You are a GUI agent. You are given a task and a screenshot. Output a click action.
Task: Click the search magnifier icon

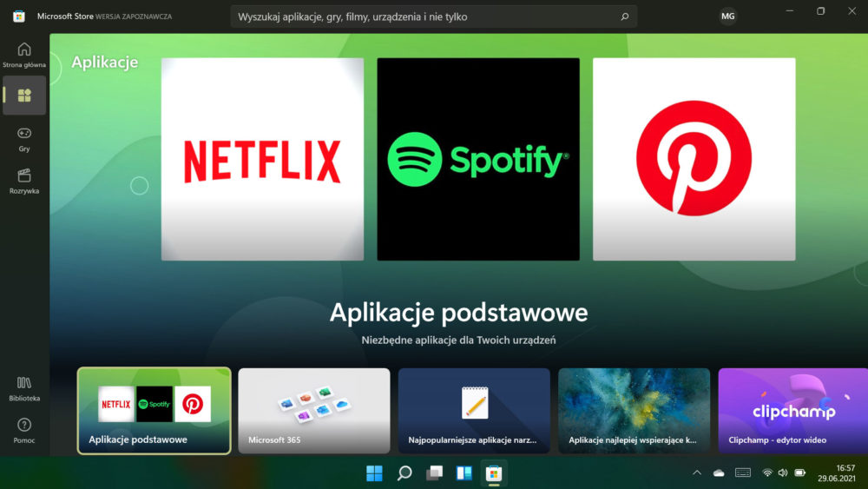click(624, 17)
